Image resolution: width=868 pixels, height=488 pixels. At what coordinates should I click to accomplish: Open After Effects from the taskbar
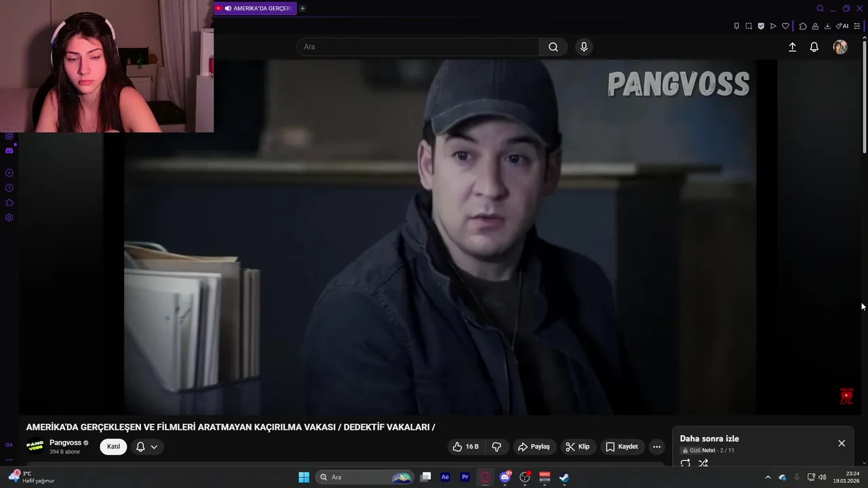tap(445, 477)
